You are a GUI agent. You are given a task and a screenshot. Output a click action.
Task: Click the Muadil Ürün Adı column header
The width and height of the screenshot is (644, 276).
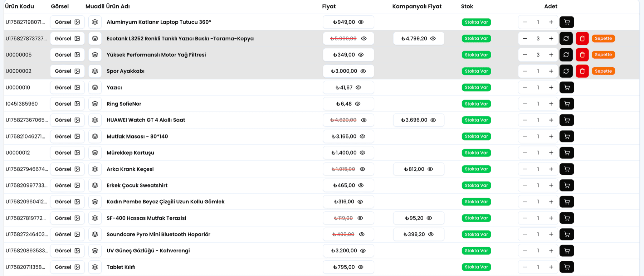coord(108,6)
